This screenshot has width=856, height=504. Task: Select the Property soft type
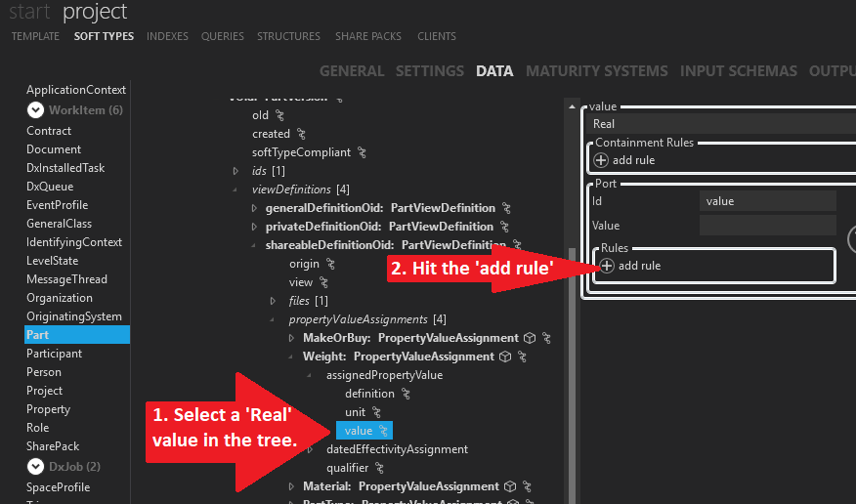click(48, 409)
